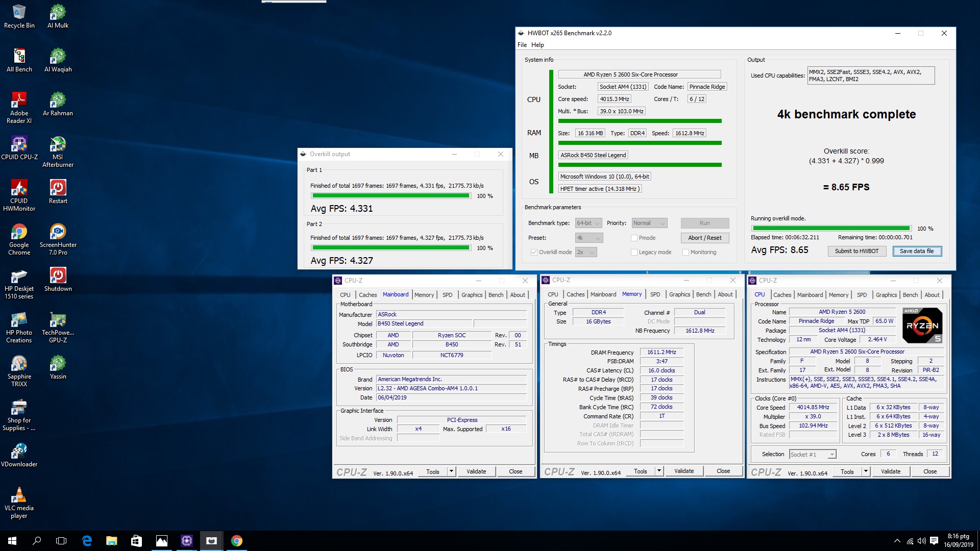Viewport: 980px width, 551px height.
Task: Click the Shutdown desktop shortcut
Action: (58, 280)
